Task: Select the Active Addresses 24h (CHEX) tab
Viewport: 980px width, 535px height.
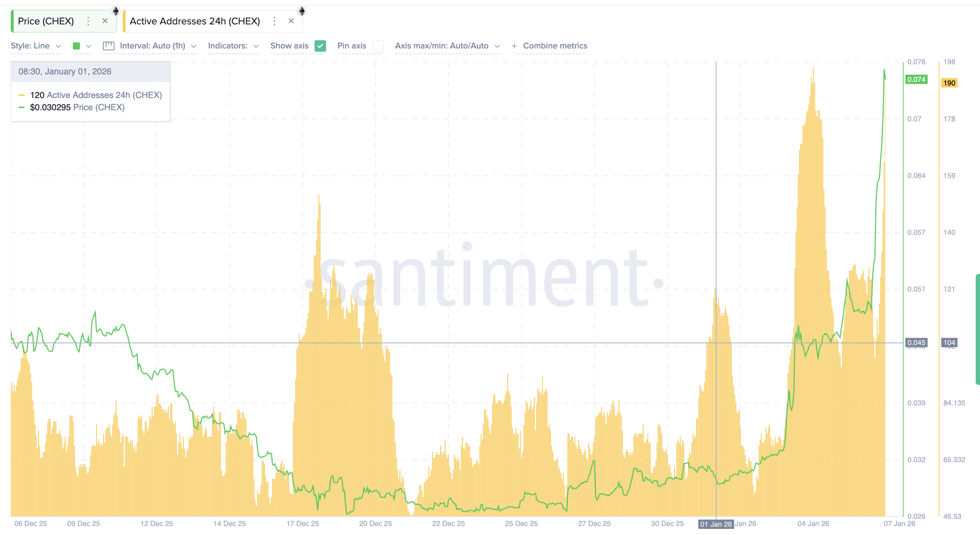Action: (x=195, y=21)
